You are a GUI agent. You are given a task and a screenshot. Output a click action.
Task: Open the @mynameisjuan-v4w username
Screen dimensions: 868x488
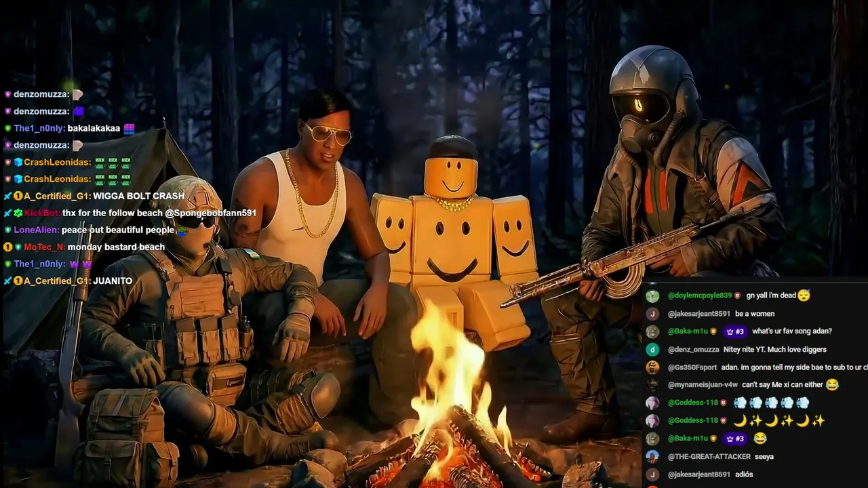703,385
